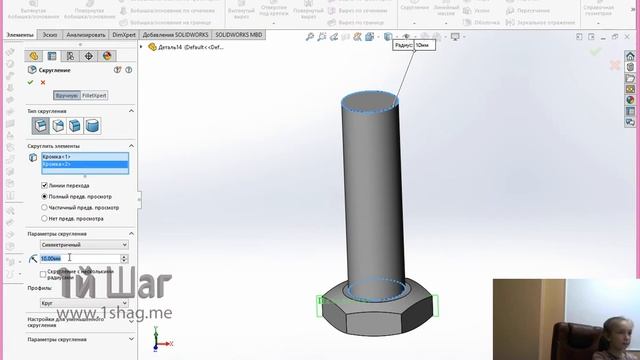The height and width of the screenshot is (360, 640).
Task: Select Нет предв. просмотра radio button
Action: [44, 218]
